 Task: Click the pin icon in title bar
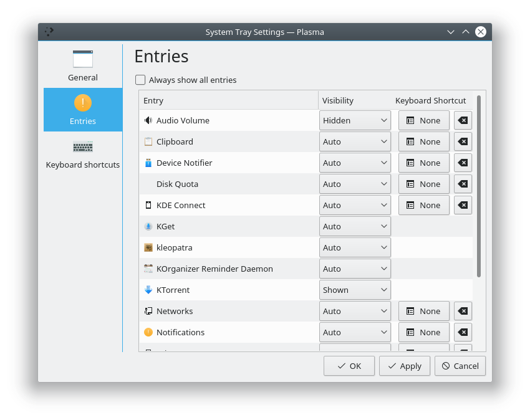click(50, 32)
